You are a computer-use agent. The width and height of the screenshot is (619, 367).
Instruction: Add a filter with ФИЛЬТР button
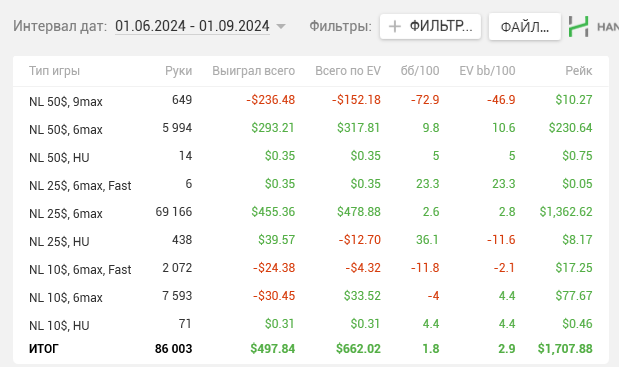click(x=430, y=26)
